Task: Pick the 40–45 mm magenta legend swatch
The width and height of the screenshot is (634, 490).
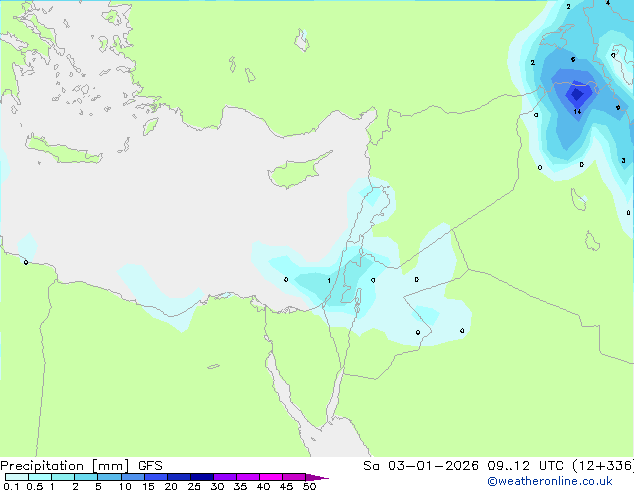Action: pos(271,477)
